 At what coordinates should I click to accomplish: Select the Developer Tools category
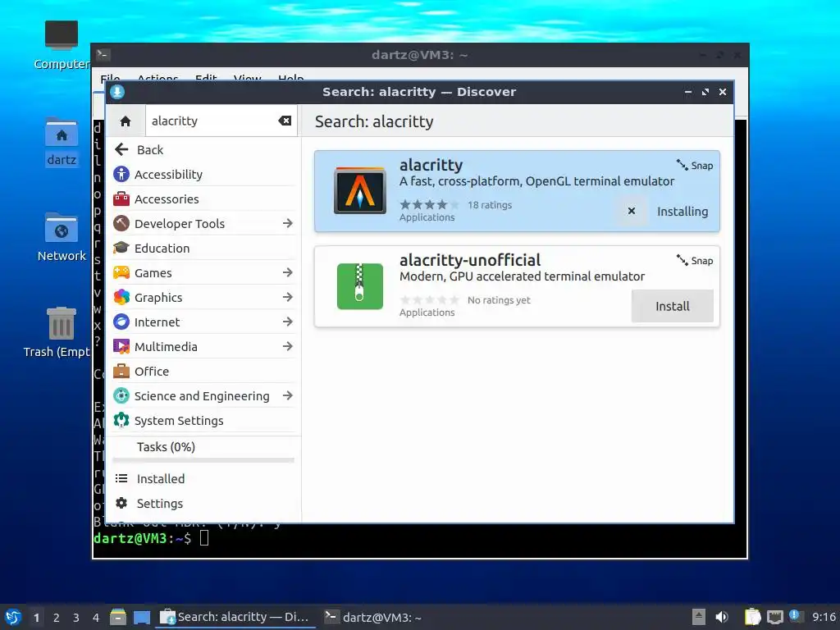click(203, 223)
